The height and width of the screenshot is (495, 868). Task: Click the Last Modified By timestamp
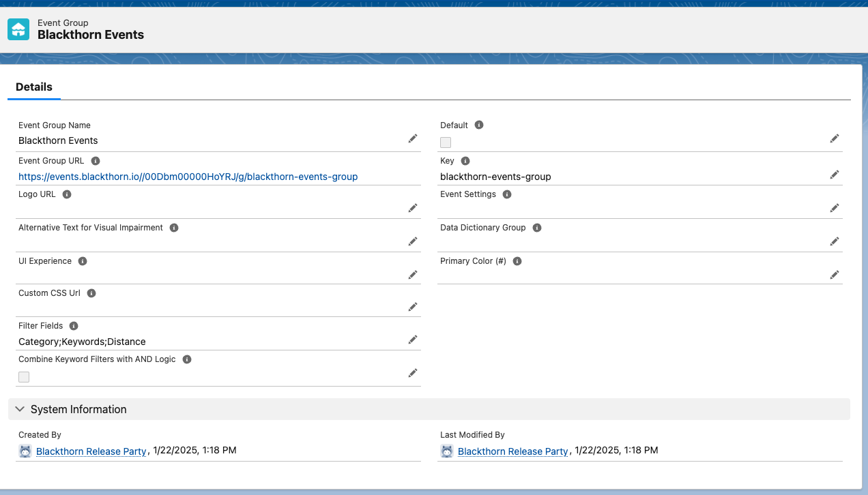click(x=617, y=450)
